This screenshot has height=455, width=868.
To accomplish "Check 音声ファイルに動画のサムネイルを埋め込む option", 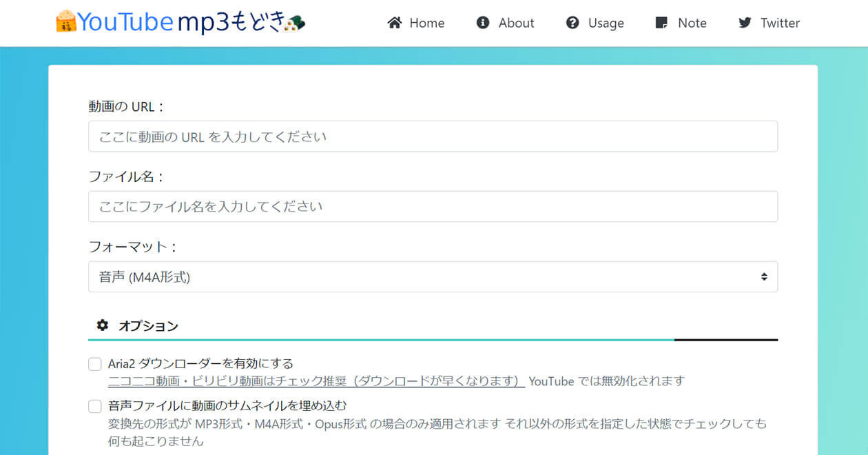I will click(95, 406).
